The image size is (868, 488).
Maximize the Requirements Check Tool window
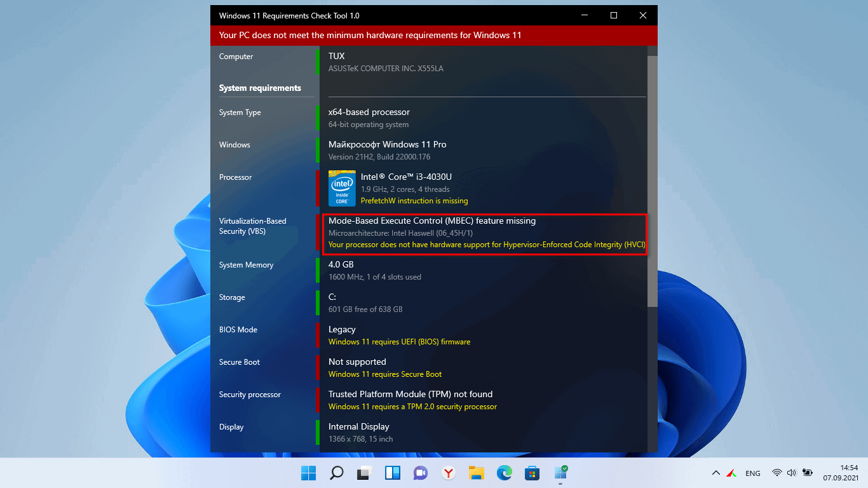pyautogui.click(x=614, y=15)
